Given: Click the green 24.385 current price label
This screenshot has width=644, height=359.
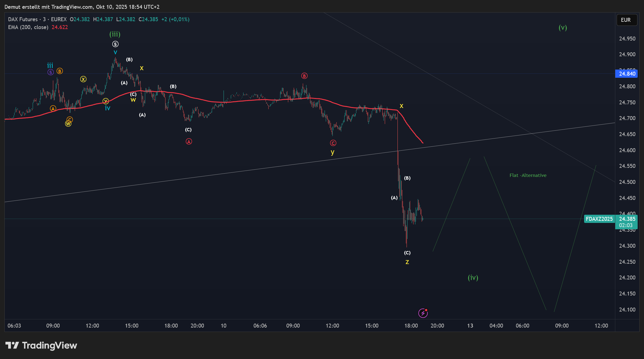Looking at the screenshot, I should [626, 219].
